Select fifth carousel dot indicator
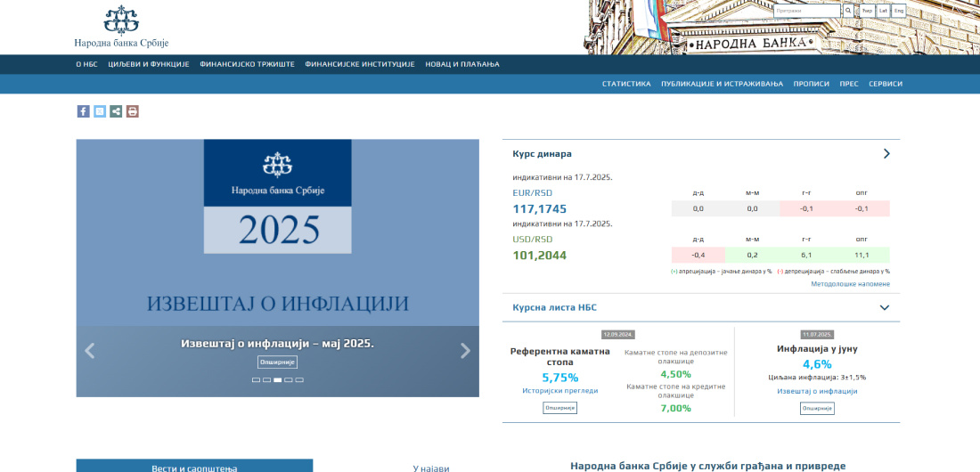980x472 pixels. point(299,380)
